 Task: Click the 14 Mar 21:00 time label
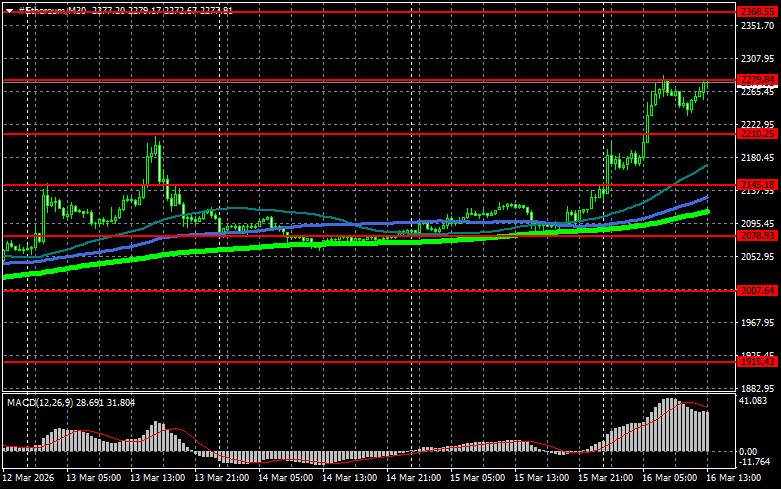[413, 478]
